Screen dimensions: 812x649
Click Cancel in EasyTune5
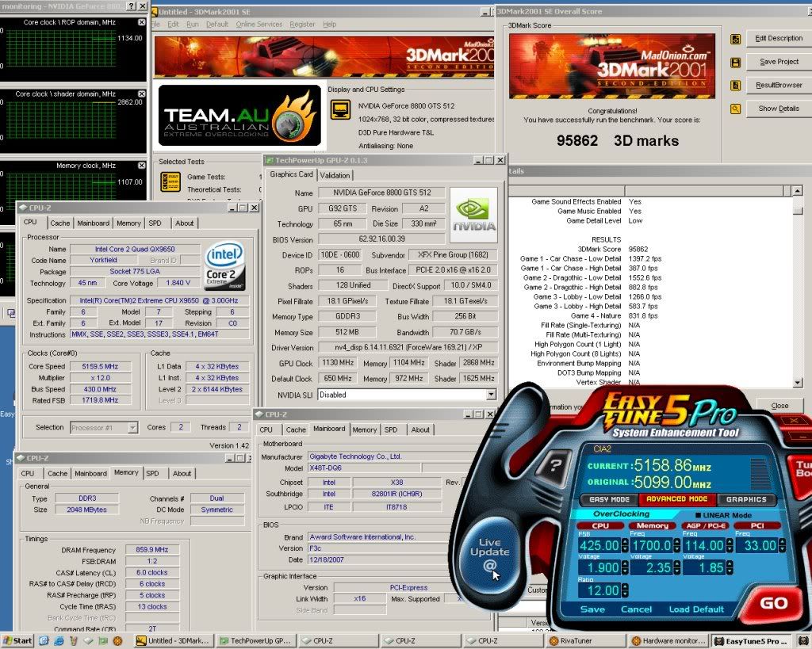click(x=636, y=609)
